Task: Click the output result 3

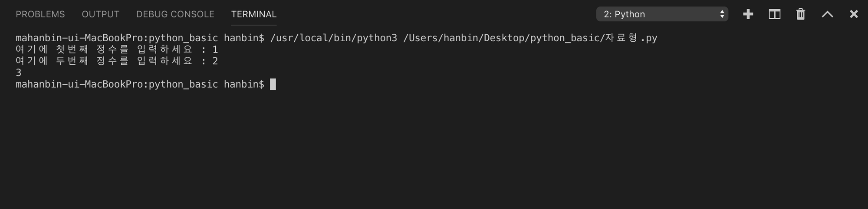Action: [x=19, y=73]
